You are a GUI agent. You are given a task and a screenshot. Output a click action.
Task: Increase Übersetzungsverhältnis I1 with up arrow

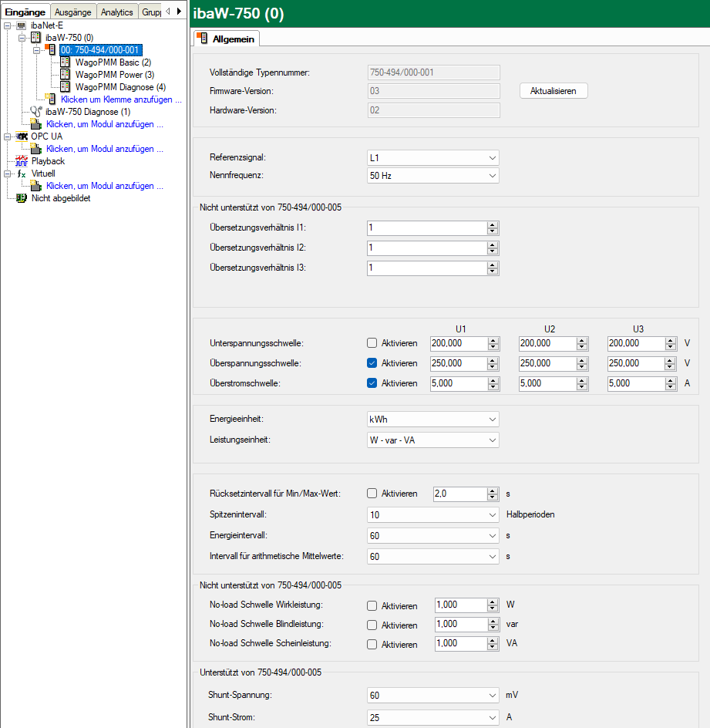(x=492, y=224)
